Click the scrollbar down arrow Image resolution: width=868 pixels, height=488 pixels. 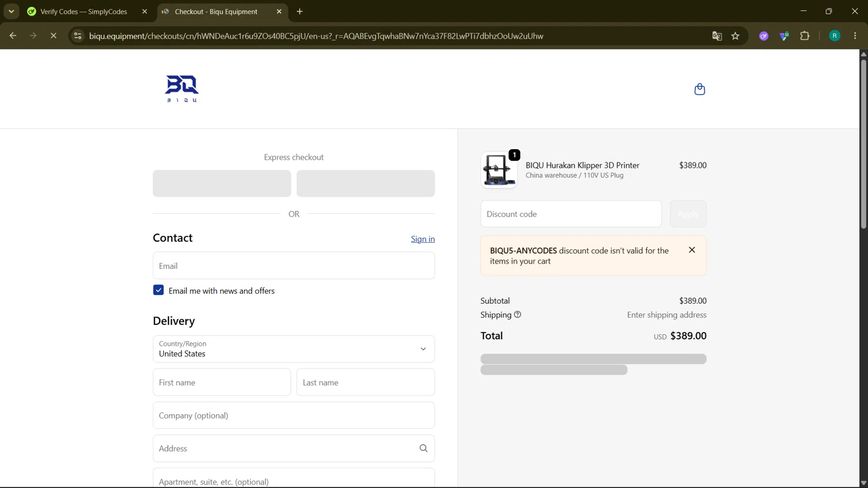tap(863, 483)
